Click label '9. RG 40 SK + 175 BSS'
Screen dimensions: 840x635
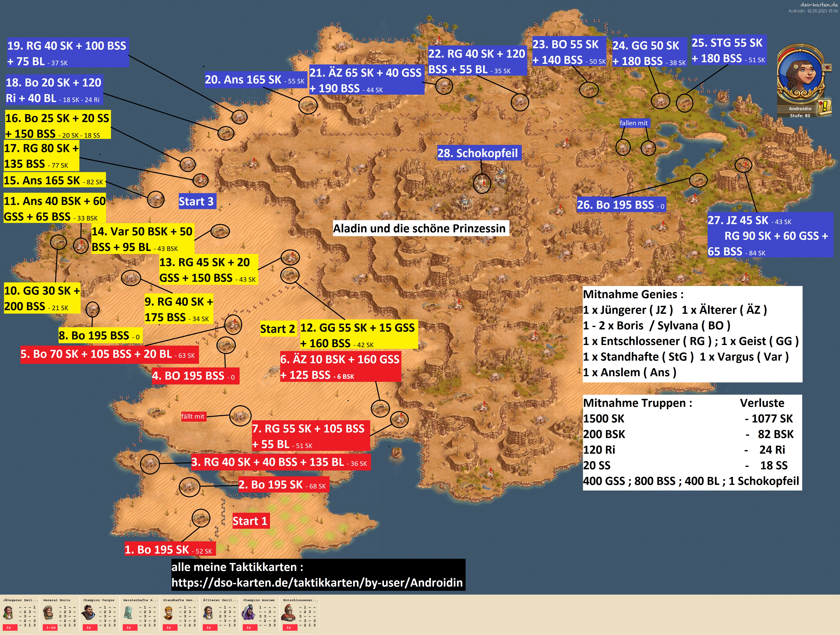(179, 309)
